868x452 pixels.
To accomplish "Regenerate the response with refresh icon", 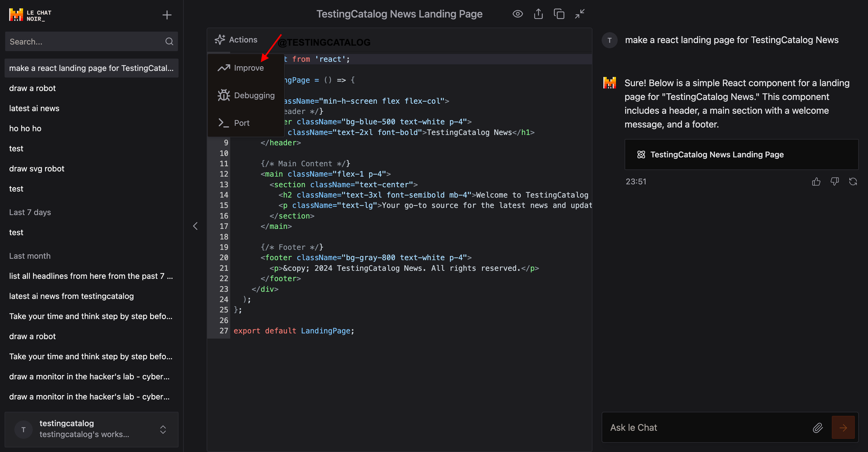I will [853, 181].
